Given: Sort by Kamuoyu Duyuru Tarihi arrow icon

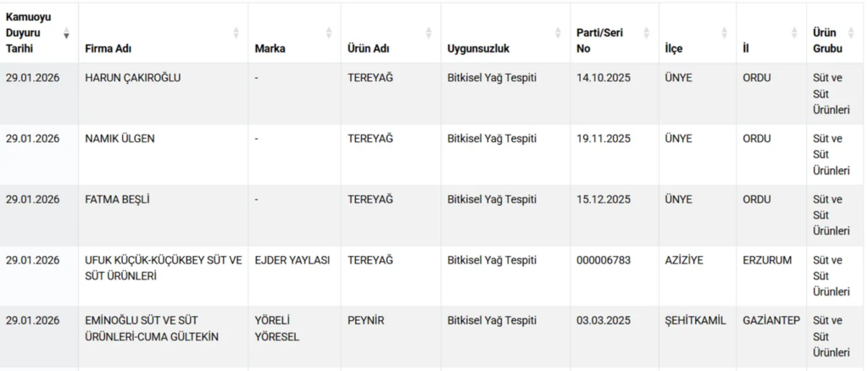Looking at the screenshot, I should [x=67, y=33].
